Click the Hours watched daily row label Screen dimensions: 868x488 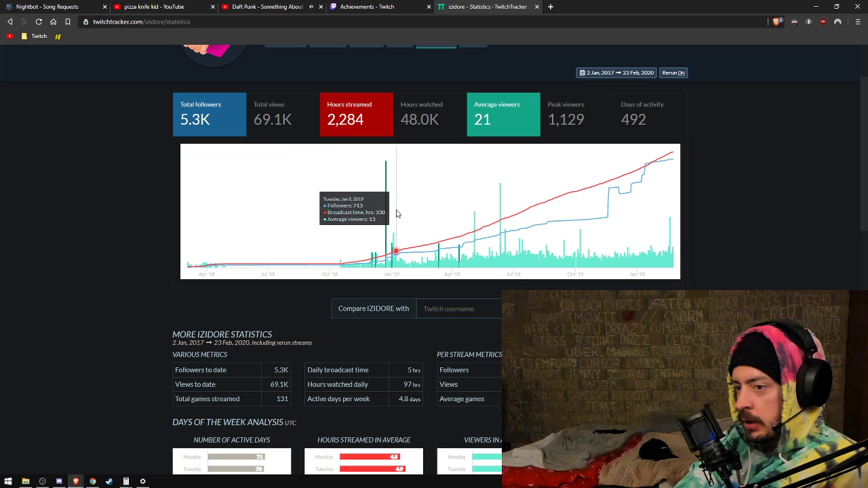pyautogui.click(x=338, y=384)
